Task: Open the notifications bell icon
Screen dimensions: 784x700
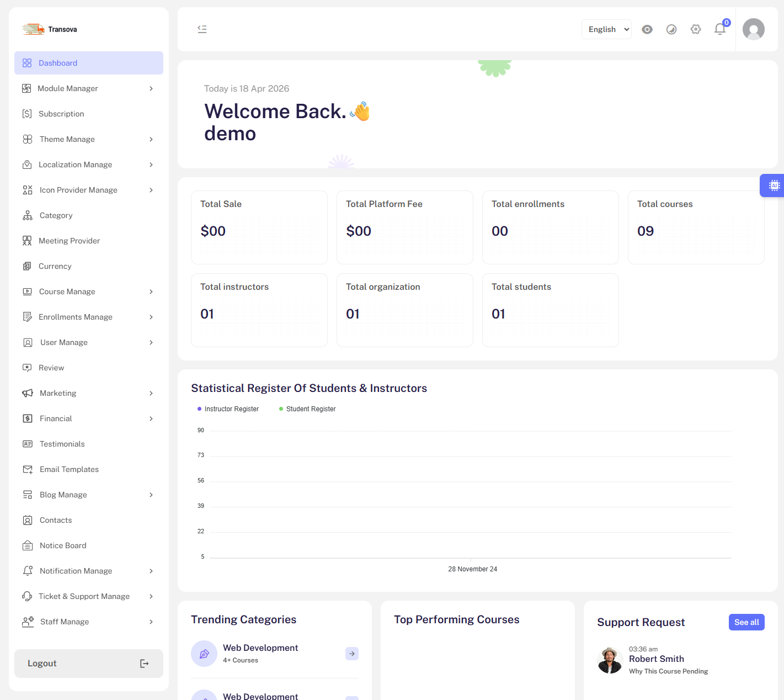Action: tap(720, 29)
